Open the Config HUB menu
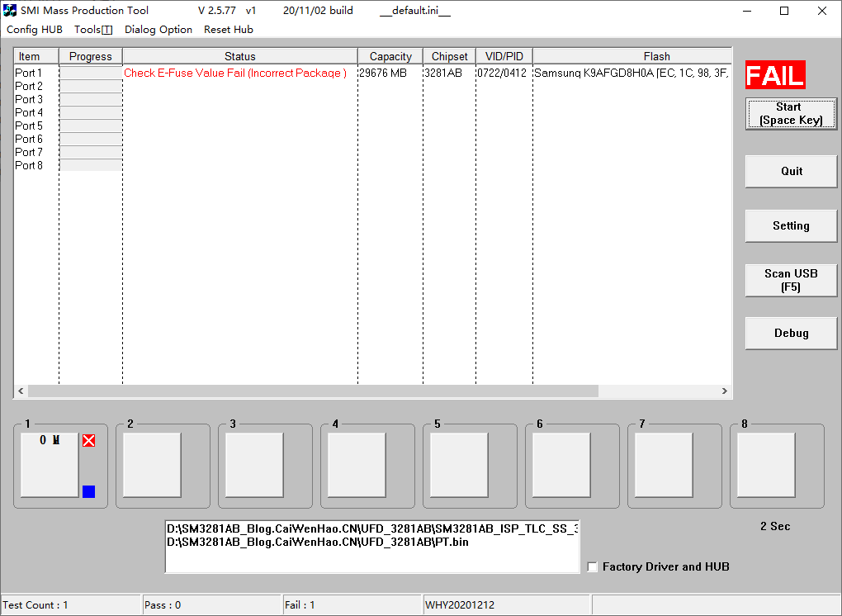842x616 pixels. coord(35,29)
